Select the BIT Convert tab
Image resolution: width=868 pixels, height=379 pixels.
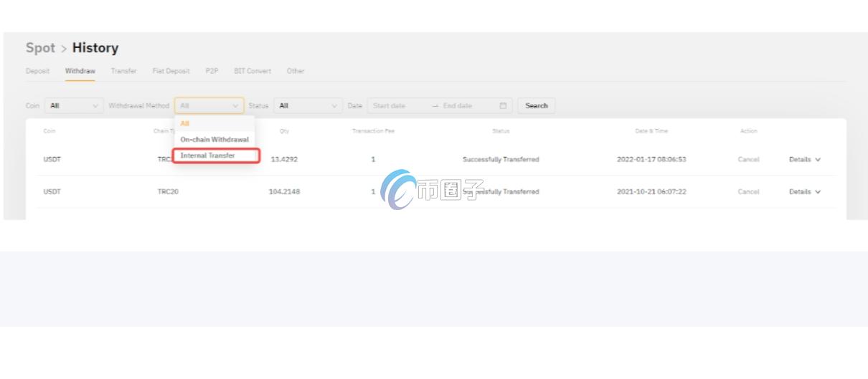pos(253,70)
